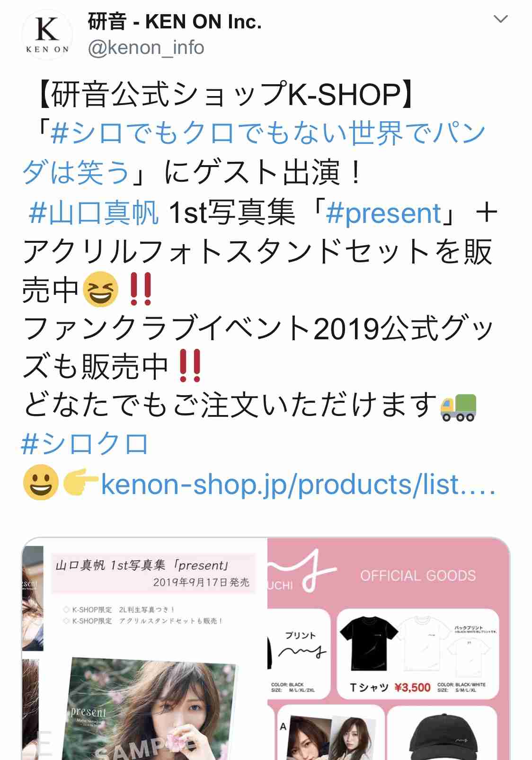Viewport: 532px width, 760px height.
Task: Visit the kenon-shop.jp products link
Action: point(298,484)
